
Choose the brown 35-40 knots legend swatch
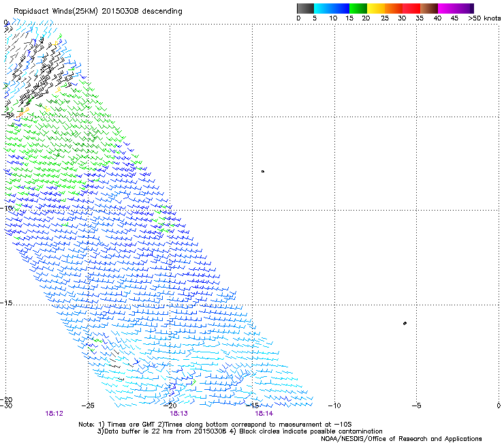click(x=429, y=8)
